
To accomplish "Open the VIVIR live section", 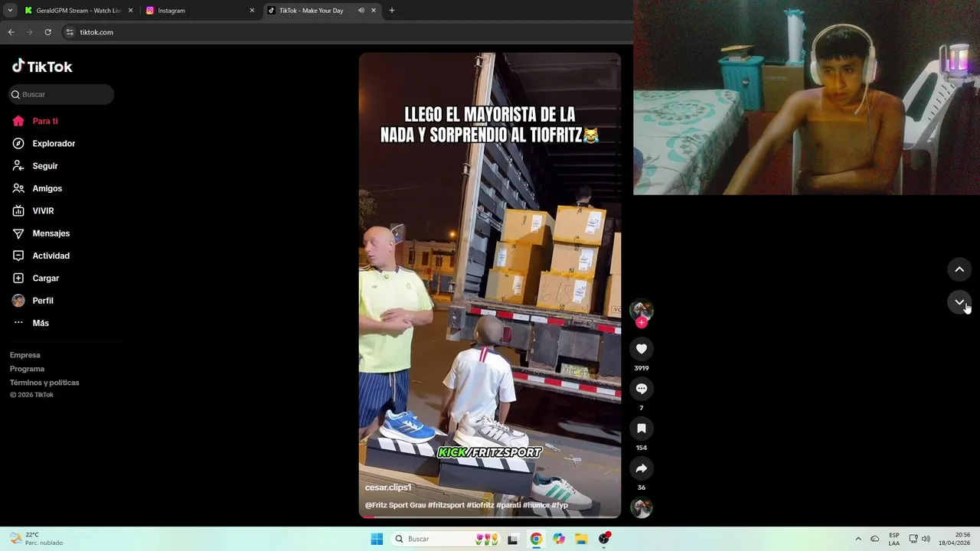I will [x=34, y=210].
